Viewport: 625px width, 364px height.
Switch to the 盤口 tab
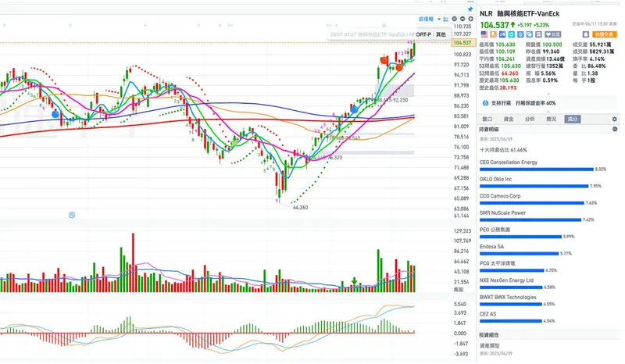point(487,119)
